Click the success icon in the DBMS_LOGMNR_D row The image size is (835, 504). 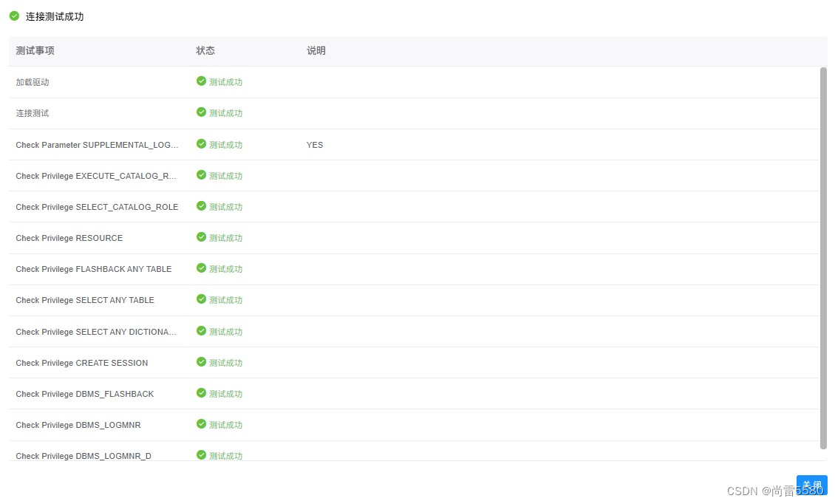pyautogui.click(x=201, y=454)
